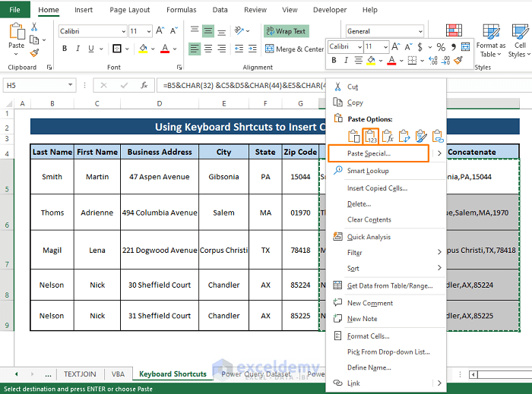Viewport: 532px width, 394px height.
Task: Expand the Paste Special submenu arrow
Action: click(x=439, y=153)
